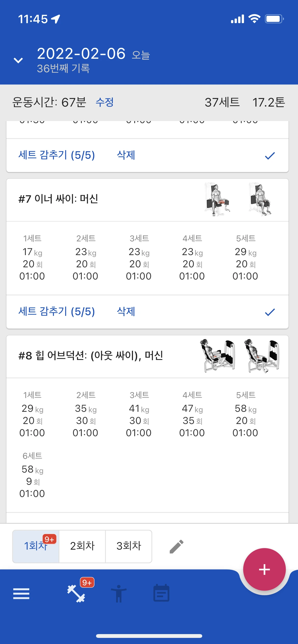298x644 pixels.
Task: Select the 5세트 29kg entry in exercise #7
Action: pyautogui.click(x=245, y=257)
